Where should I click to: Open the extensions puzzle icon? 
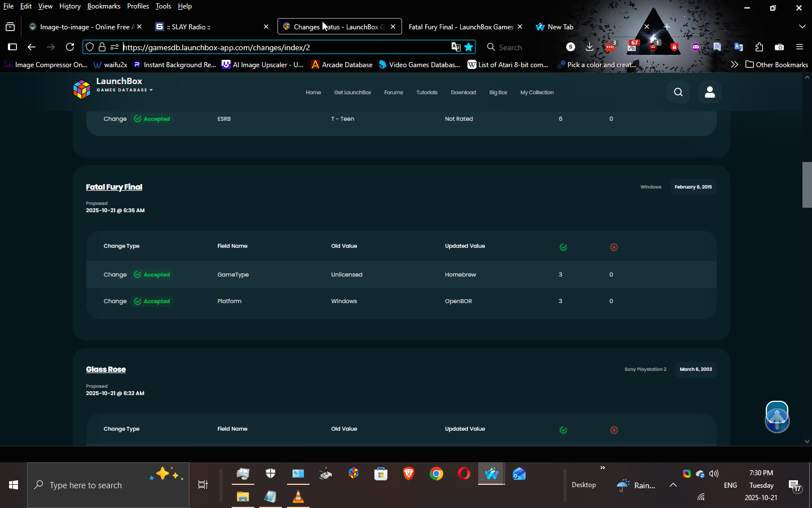(x=759, y=47)
